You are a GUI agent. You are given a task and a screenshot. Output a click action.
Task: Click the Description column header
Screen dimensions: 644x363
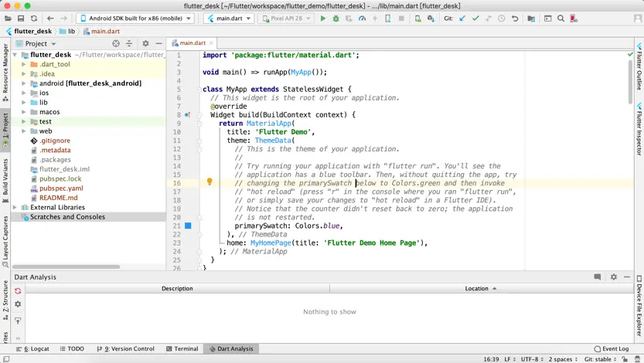178,288
